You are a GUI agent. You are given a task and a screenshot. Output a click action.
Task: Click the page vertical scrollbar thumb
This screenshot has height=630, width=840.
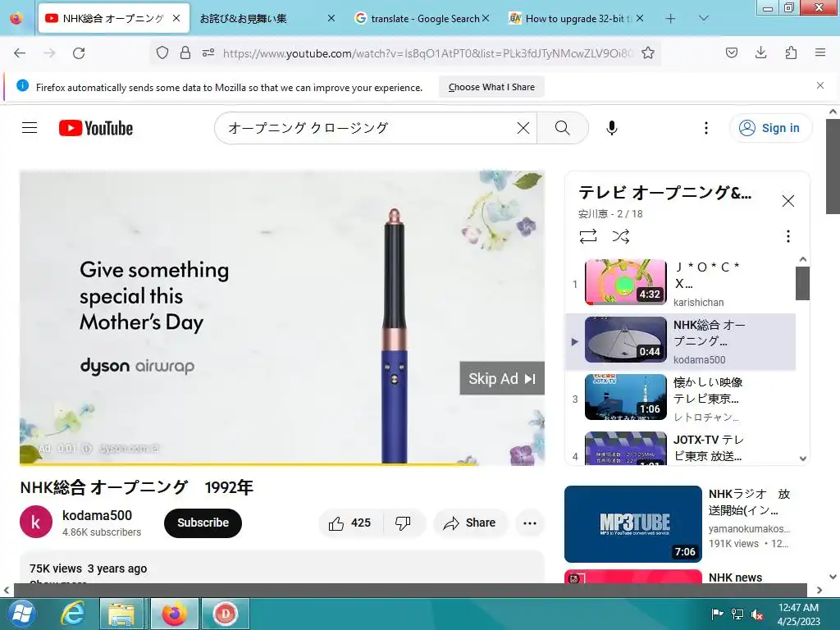coord(833,166)
